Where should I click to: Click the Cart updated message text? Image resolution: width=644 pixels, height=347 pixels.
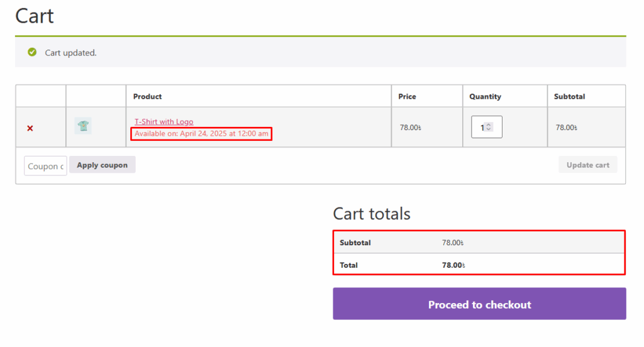[x=70, y=53]
